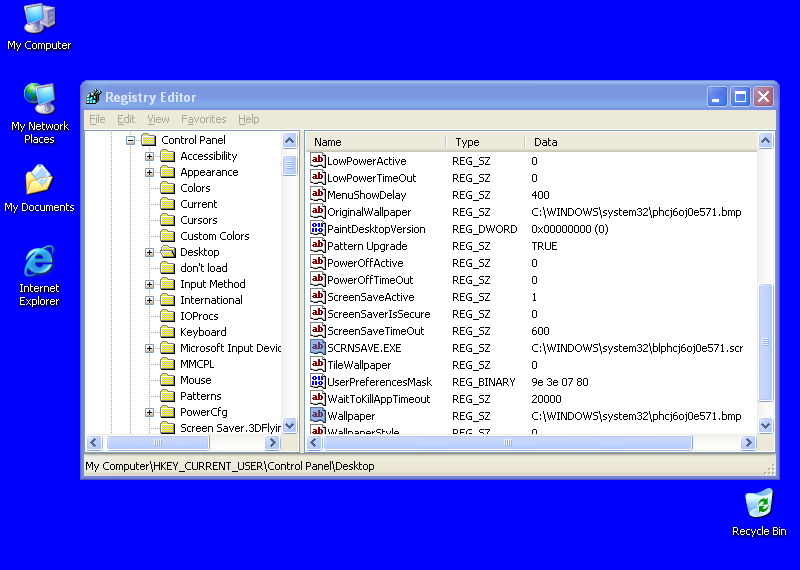The height and width of the screenshot is (570, 800).
Task: Click tree pane horizontal scroll right arrow
Action: pos(273,442)
